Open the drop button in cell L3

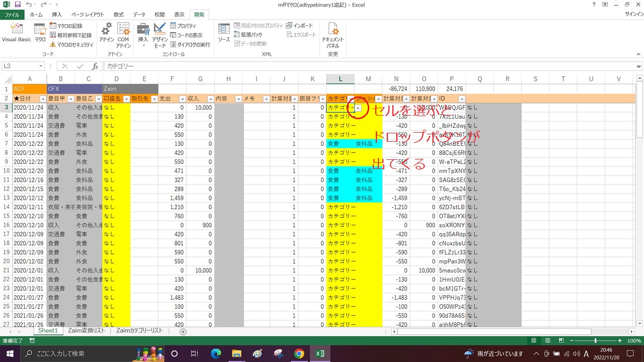(358, 108)
